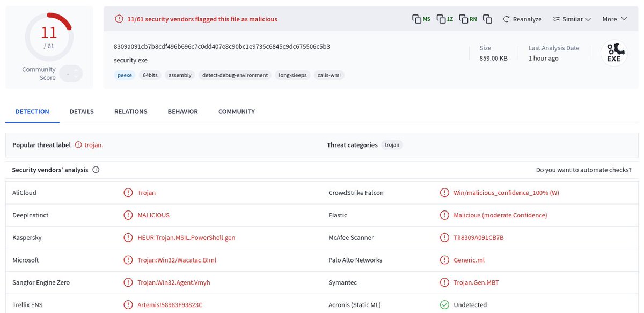Expand the More menu
The height and width of the screenshot is (313, 644).
pos(614,19)
